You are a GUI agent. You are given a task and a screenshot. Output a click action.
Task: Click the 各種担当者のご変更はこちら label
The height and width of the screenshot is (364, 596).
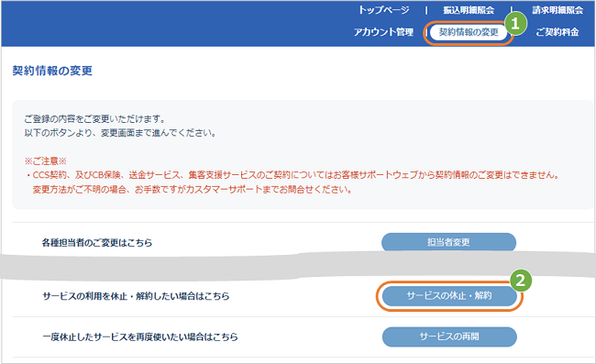pos(97,243)
